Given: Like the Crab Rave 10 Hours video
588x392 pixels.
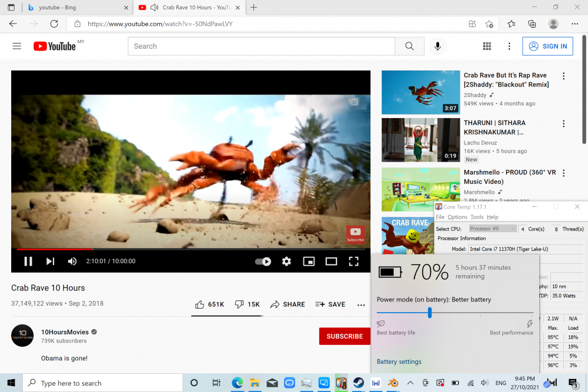Looking at the screenshot, I should tap(210, 304).
